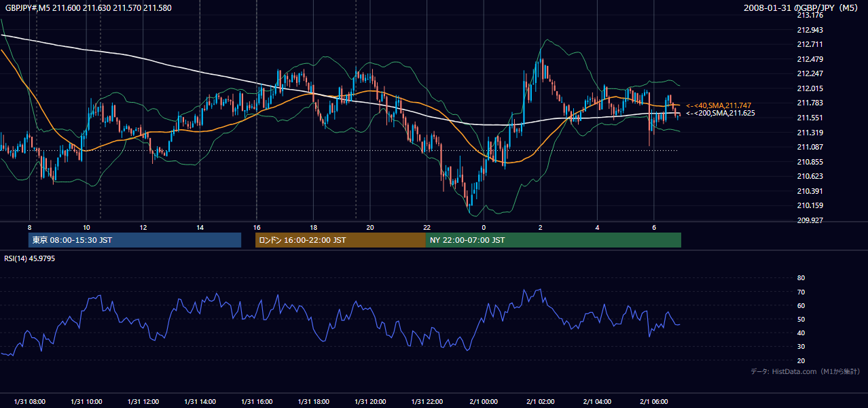Click price axis value 213.176

point(810,15)
